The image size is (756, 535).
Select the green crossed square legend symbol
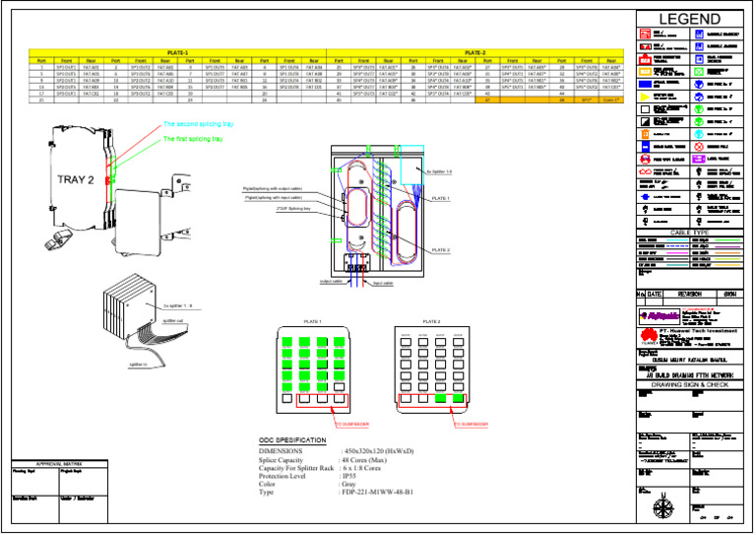(x=699, y=72)
